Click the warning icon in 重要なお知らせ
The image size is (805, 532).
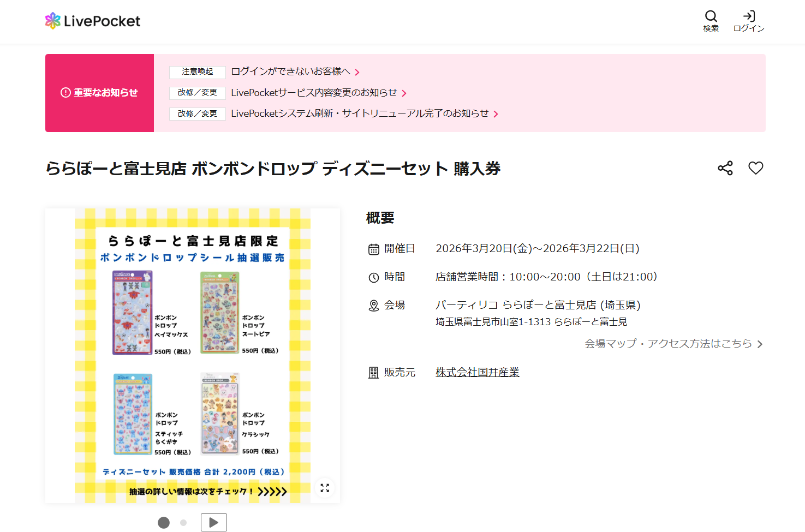(65, 93)
